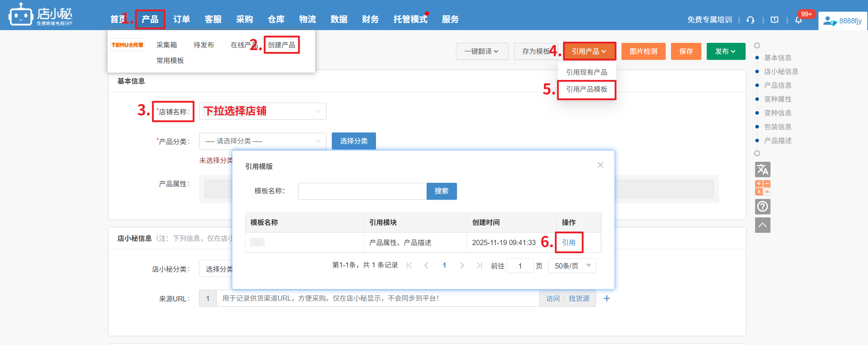The image size is (868, 345).
Task: Add another source URL with plus icon
Action: coord(607,298)
